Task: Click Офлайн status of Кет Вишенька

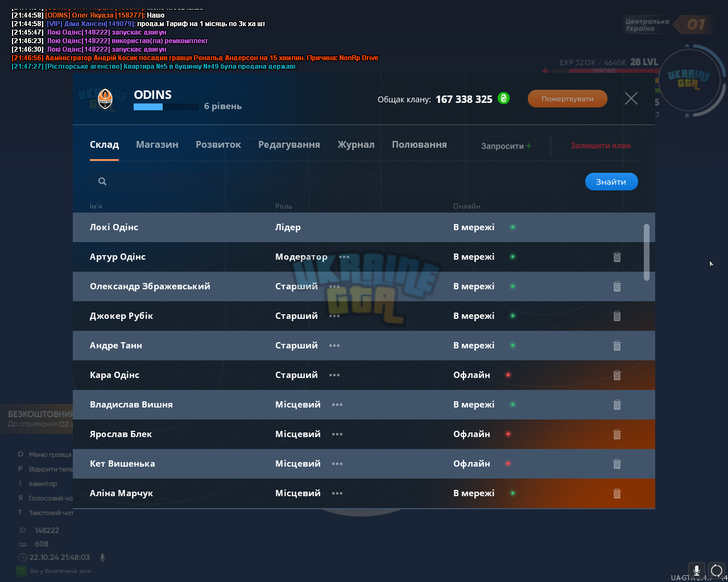Action: click(472, 464)
